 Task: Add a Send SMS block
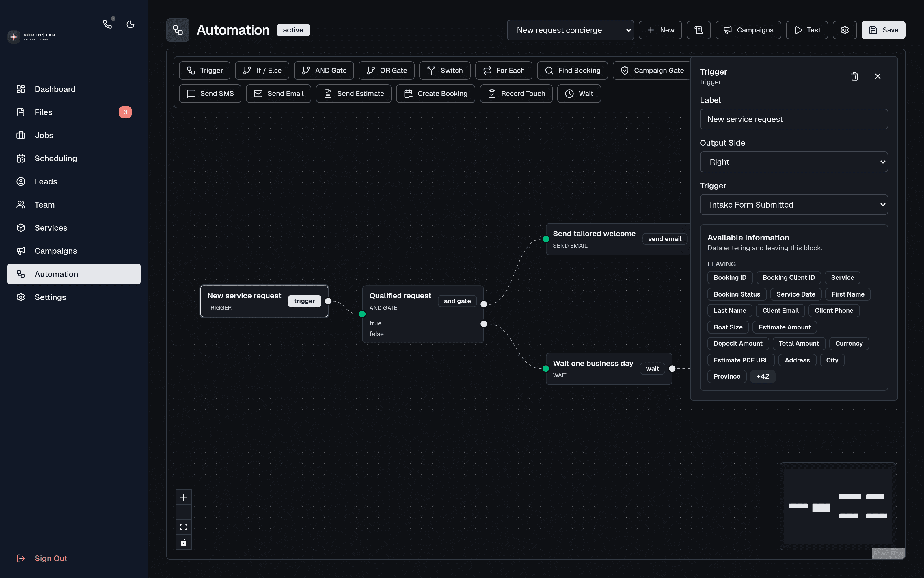210,94
